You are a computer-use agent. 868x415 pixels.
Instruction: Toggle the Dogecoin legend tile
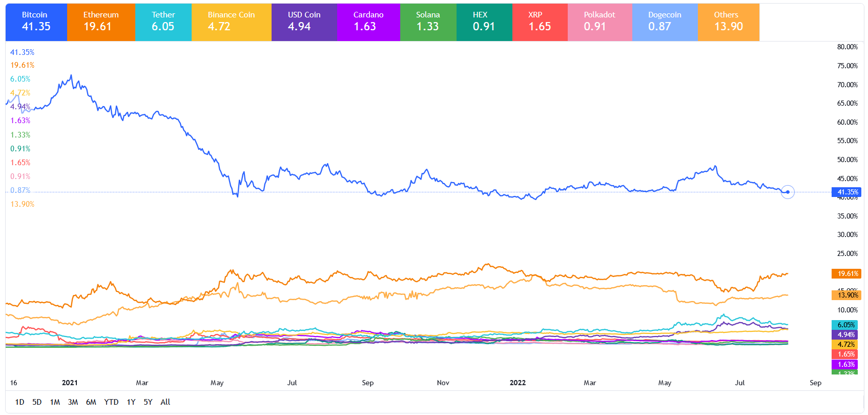click(665, 22)
